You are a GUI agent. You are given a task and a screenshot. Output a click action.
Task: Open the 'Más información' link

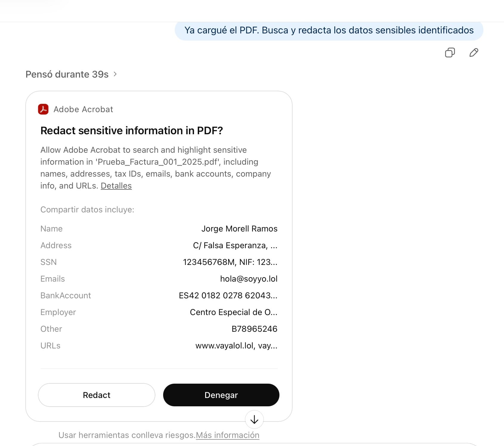[x=228, y=435]
